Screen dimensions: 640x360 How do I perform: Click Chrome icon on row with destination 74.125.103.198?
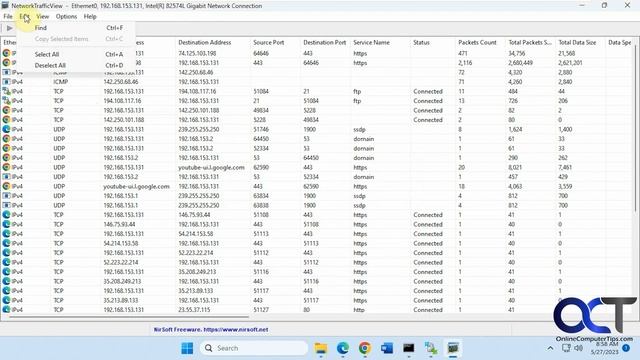click(x=6, y=53)
